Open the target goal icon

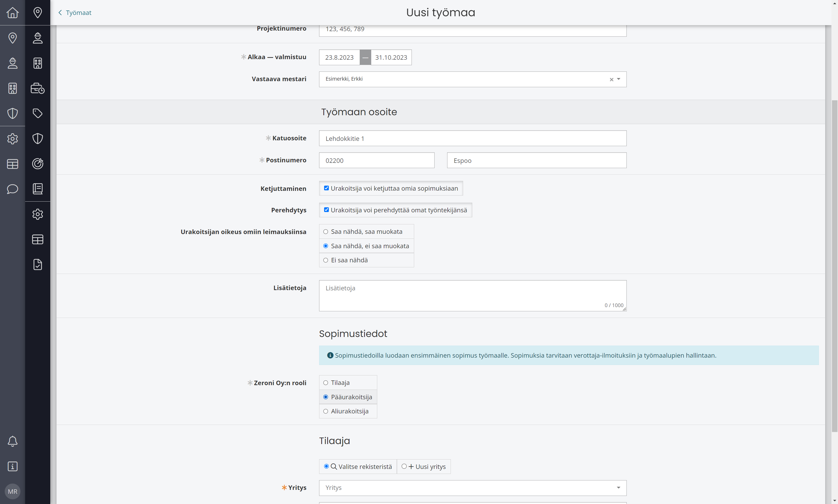38,164
